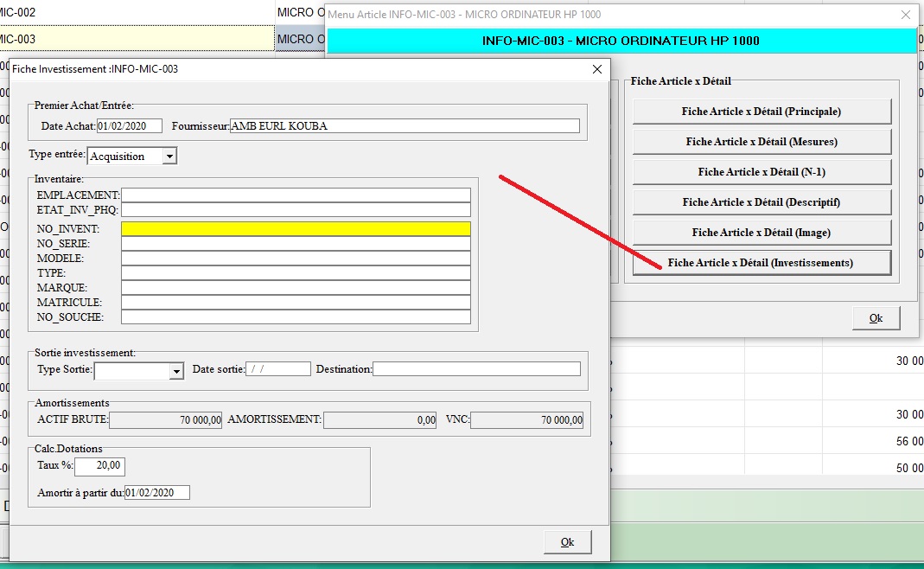The height and width of the screenshot is (569, 924).
Task: Open Fiche Article x Détail (N-1)
Action: pyautogui.click(x=761, y=172)
